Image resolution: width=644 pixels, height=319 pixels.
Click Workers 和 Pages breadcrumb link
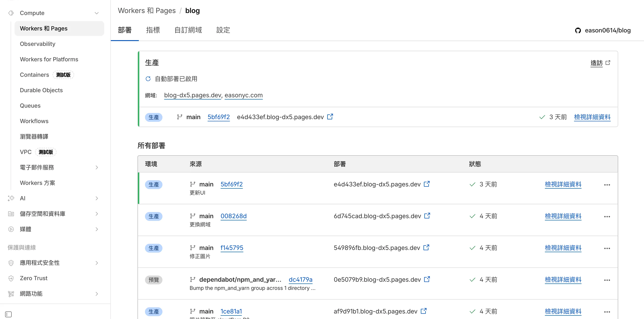[x=147, y=11]
